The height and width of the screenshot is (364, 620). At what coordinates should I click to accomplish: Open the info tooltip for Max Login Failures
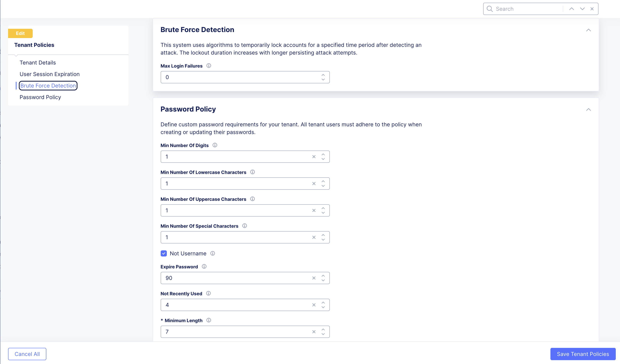pos(209,66)
